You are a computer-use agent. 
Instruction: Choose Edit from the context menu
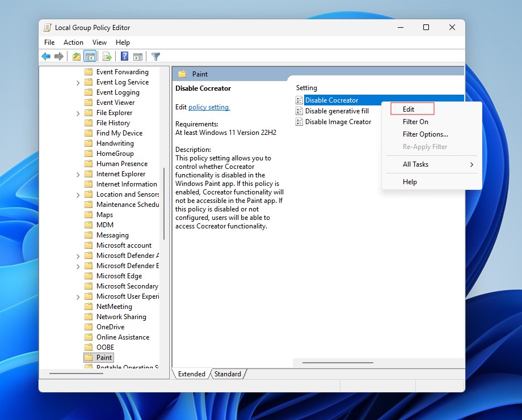pyautogui.click(x=409, y=109)
